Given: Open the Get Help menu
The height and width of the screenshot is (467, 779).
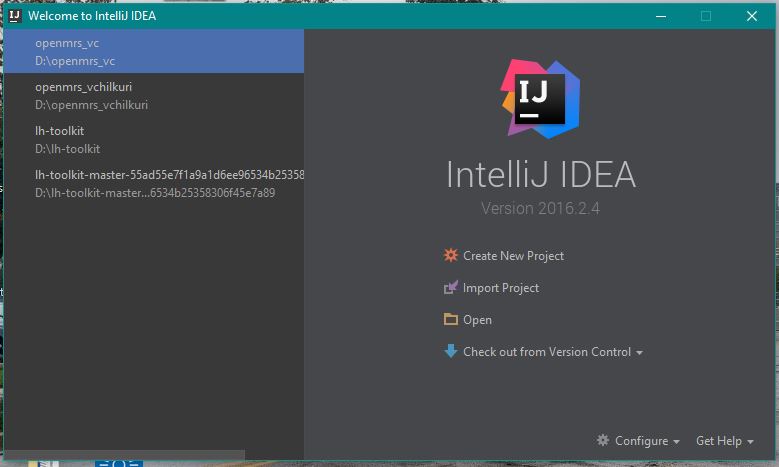Looking at the screenshot, I should click(x=719, y=441).
